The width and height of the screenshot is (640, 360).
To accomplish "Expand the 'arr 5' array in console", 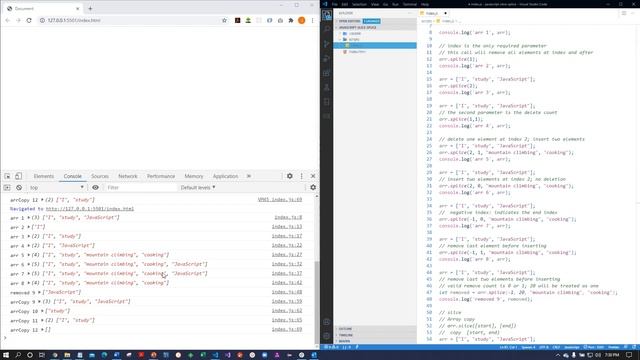I will (x=29, y=255).
